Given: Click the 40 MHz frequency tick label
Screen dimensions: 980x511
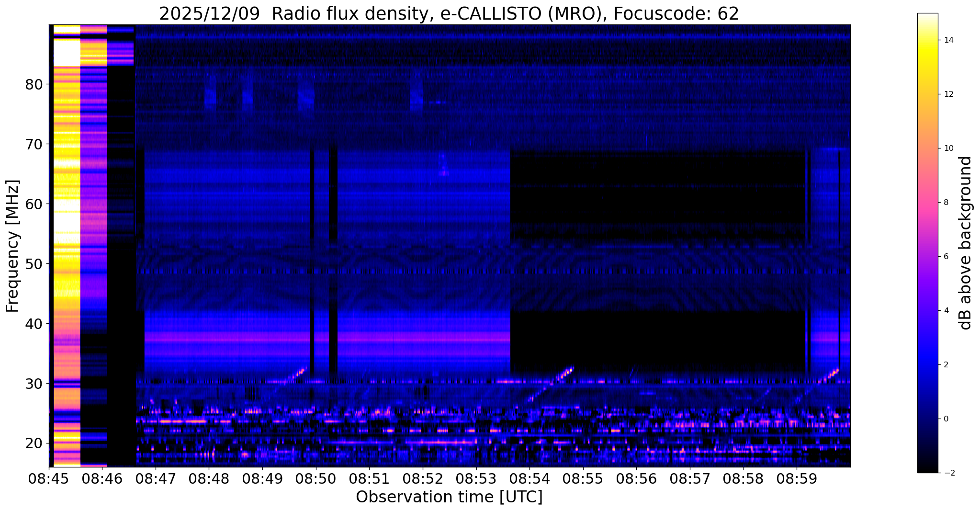Looking at the screenshot, I should coord(34,324).
